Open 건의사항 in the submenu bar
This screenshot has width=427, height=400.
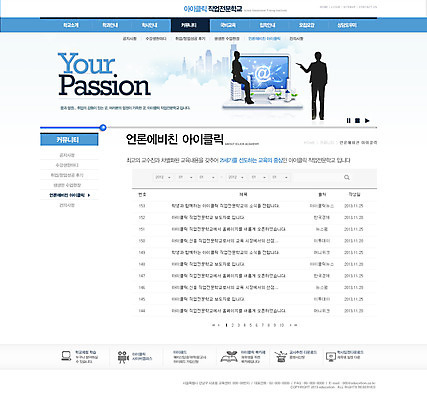(x=296, y=39)
